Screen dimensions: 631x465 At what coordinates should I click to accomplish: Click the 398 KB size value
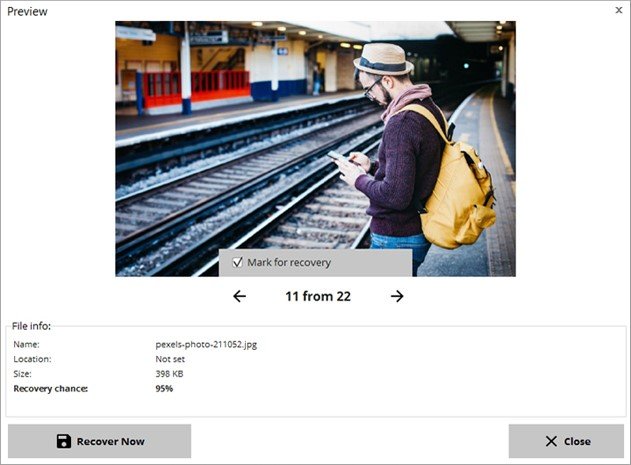pos(169,374)
